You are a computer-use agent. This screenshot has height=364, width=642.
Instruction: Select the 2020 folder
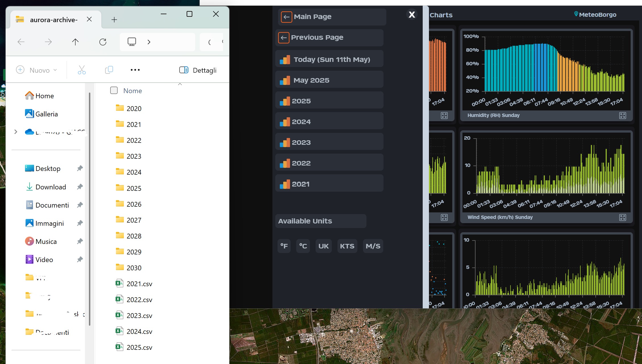tap(128, 108)
